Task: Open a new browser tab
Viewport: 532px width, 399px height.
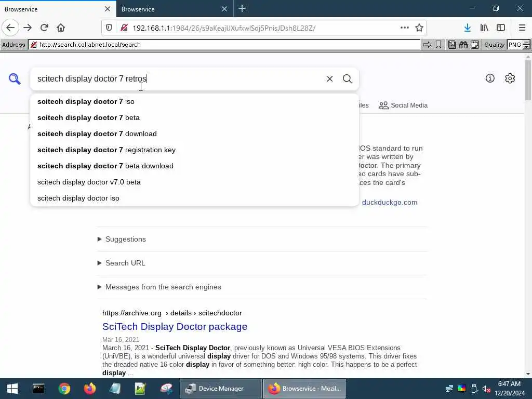Action: [x=242, y=8]
